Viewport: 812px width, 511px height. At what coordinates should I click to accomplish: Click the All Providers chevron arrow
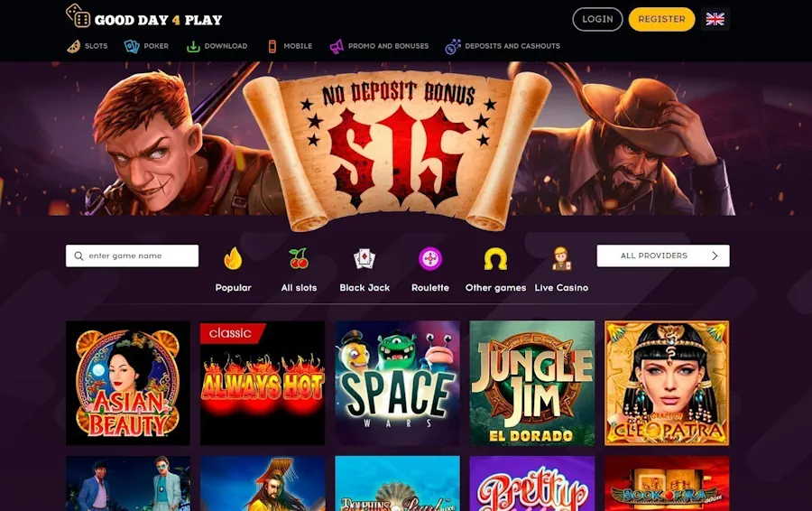pos(715,256)
